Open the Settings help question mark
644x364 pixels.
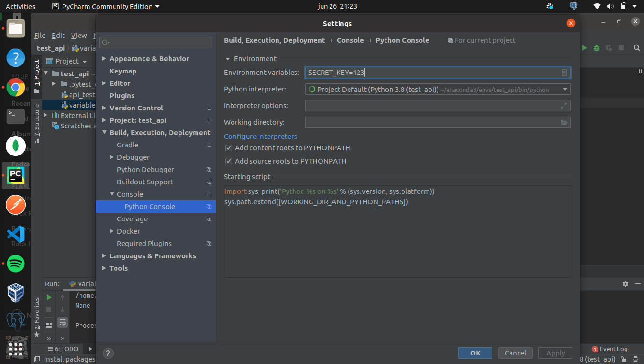[108, 353]
